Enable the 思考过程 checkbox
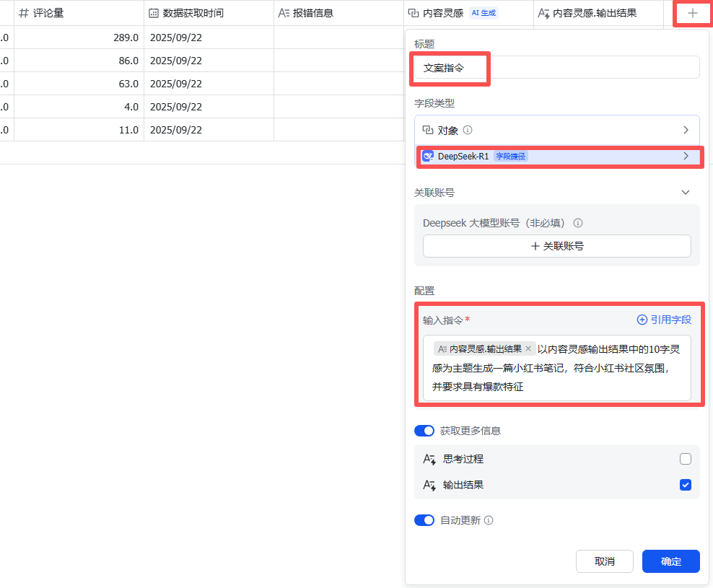 685,459
